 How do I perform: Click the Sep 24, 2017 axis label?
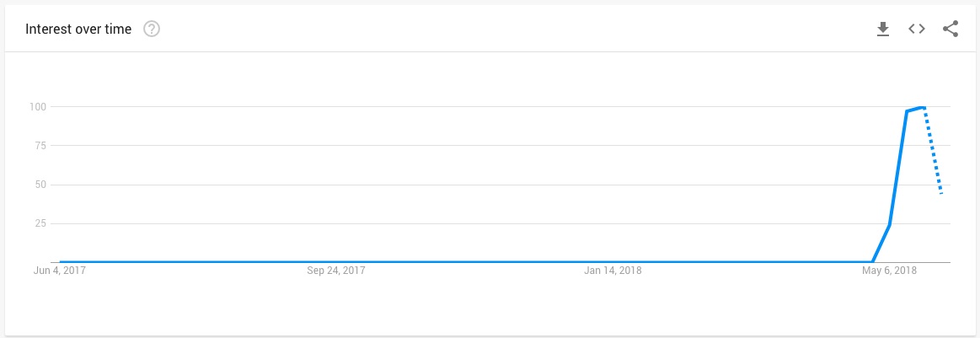336,271
